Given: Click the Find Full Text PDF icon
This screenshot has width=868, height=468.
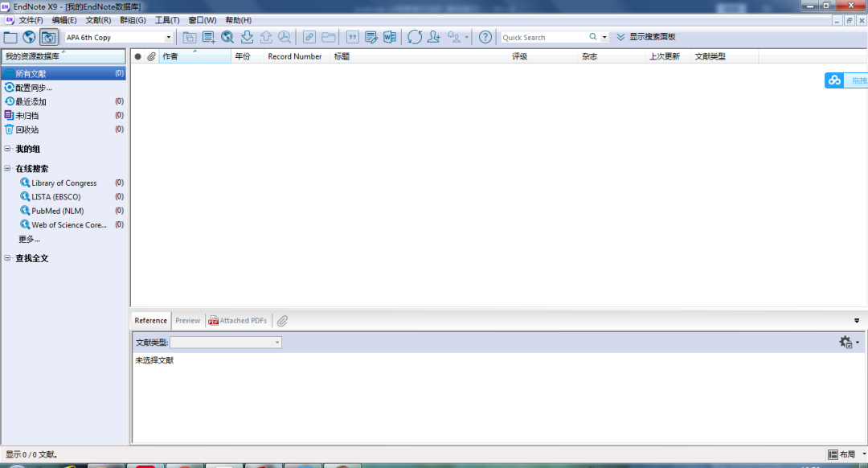Looking at the screenshot, I should (x=285, y=37).
